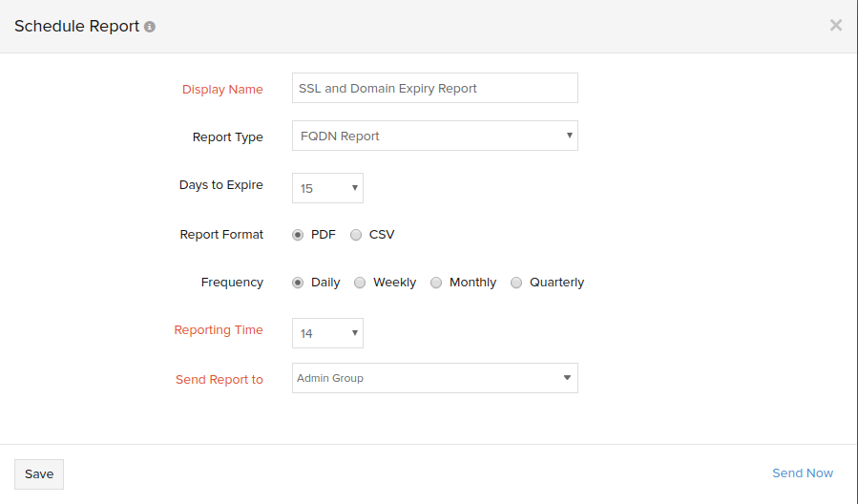Set frequency to Daily

click(x=298, y=283)
